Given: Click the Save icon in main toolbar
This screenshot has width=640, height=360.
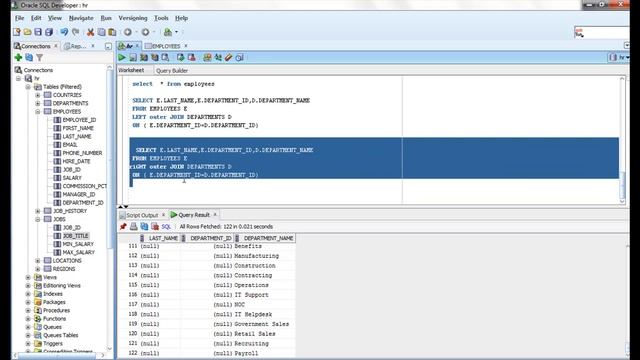Looking at the screenshot, I should (x=38, y=32).
